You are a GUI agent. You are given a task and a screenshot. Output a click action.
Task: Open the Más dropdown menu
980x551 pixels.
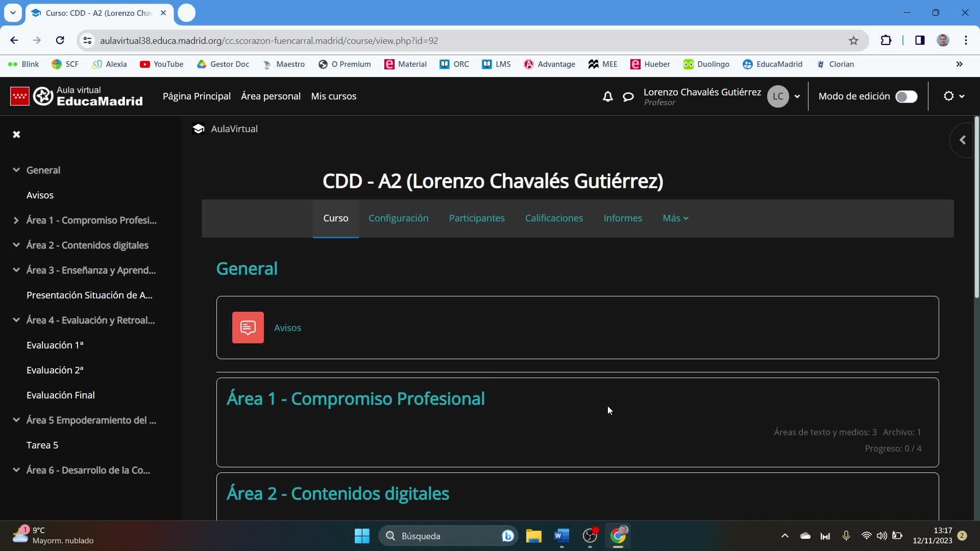[675, 218]
